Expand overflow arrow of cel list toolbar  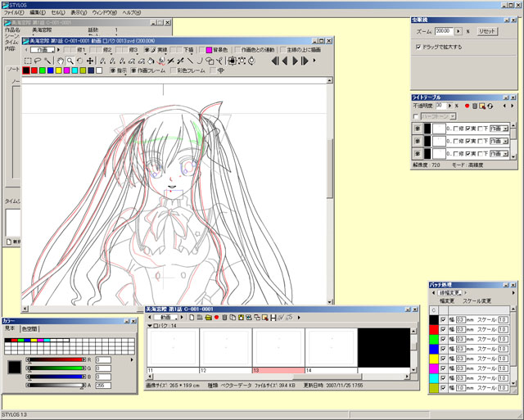point(299,318)
